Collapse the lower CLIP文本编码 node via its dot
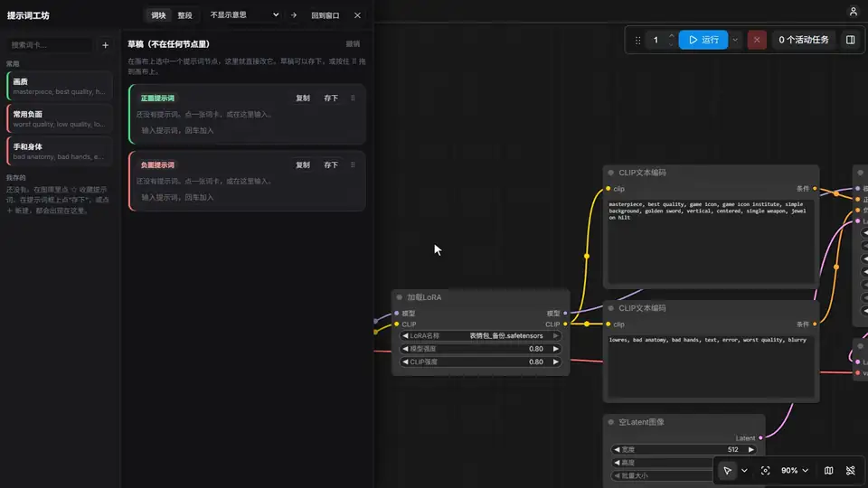 (611, 308)
